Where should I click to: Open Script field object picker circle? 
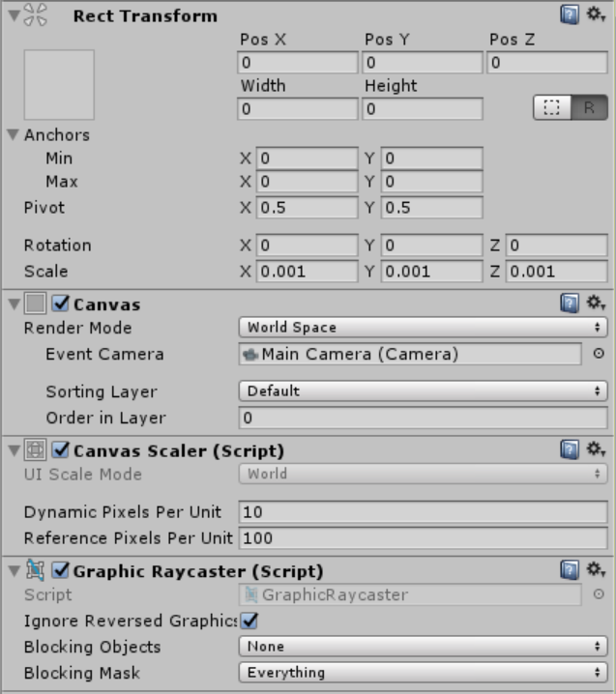coord(599,594)
